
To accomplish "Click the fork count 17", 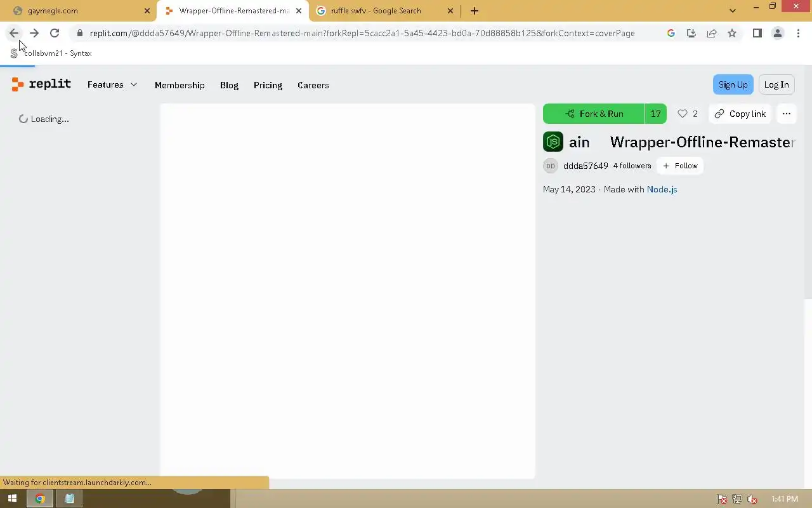I will pyautogui.click(x=656, y=114).
